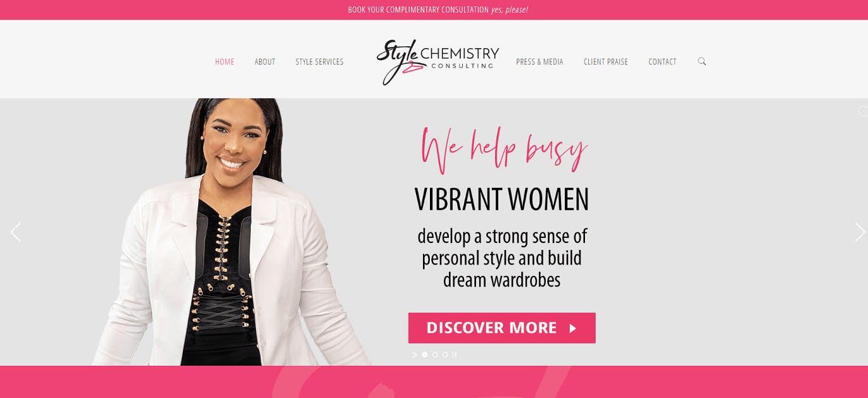Advance to the next slide arrow
Screen dimensions: 868x398
[x=860, y=232]
